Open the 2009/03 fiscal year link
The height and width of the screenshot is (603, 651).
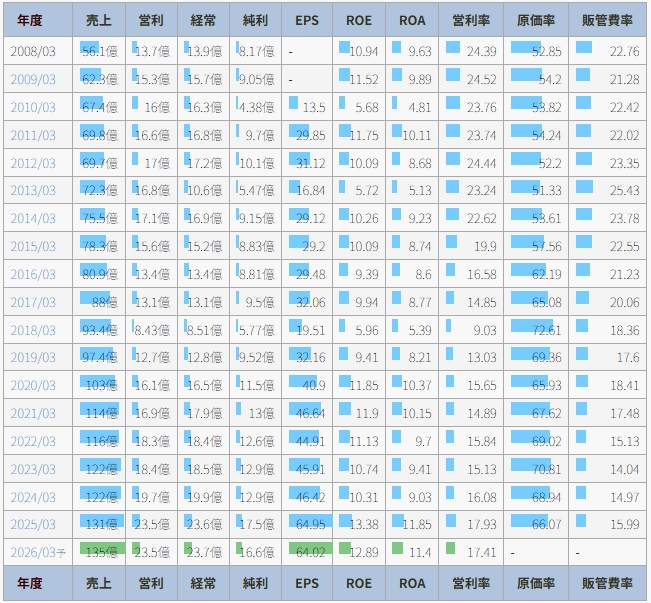[x=33, y=80]
